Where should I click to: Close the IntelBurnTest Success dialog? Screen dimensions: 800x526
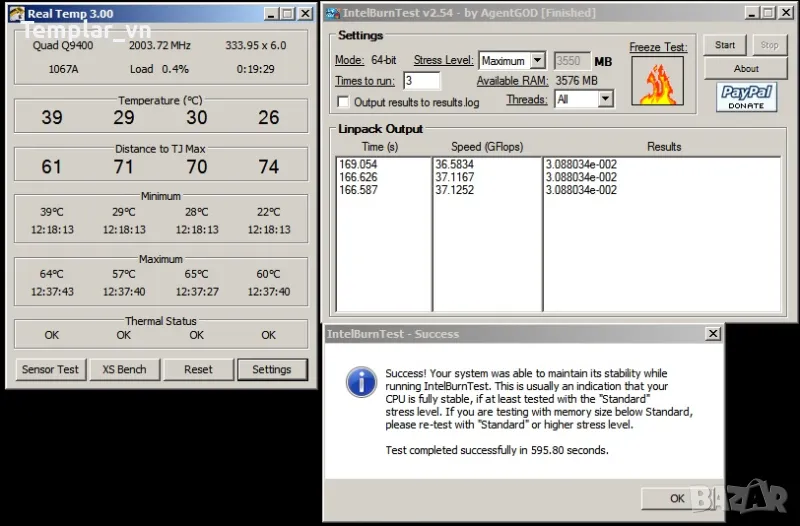[x=712, y=334]
